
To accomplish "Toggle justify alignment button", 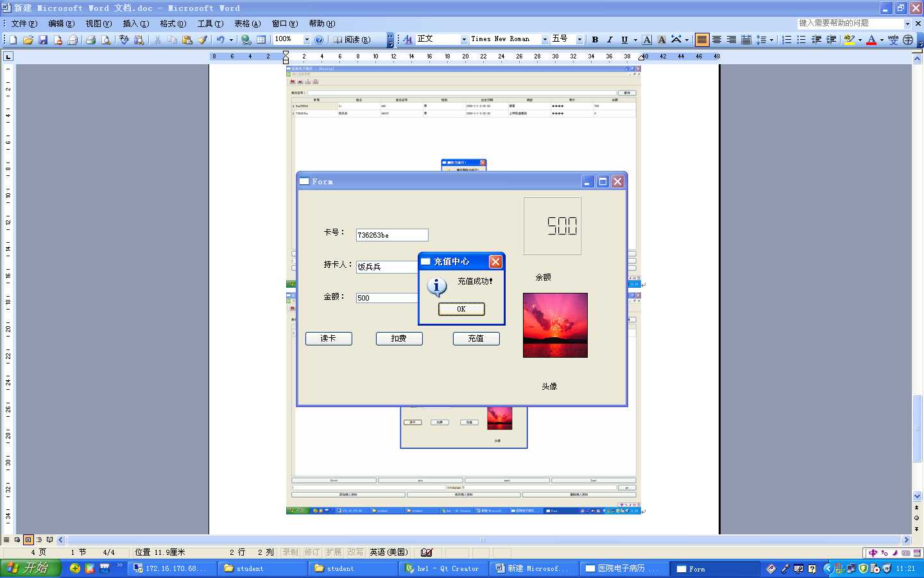I will point(702,40).
